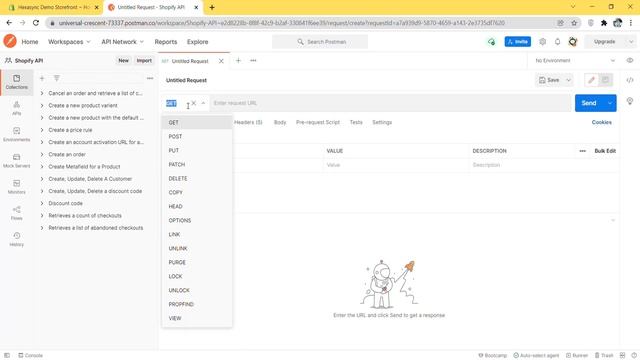640x360 pixels.
Task: Clear the method field with X icon
Action: pyautogui.click(x=194, y=103)
